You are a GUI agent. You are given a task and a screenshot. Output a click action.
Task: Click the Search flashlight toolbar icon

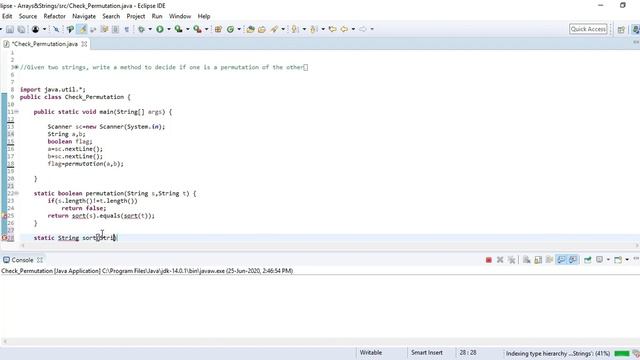click(x=274, y=29)
